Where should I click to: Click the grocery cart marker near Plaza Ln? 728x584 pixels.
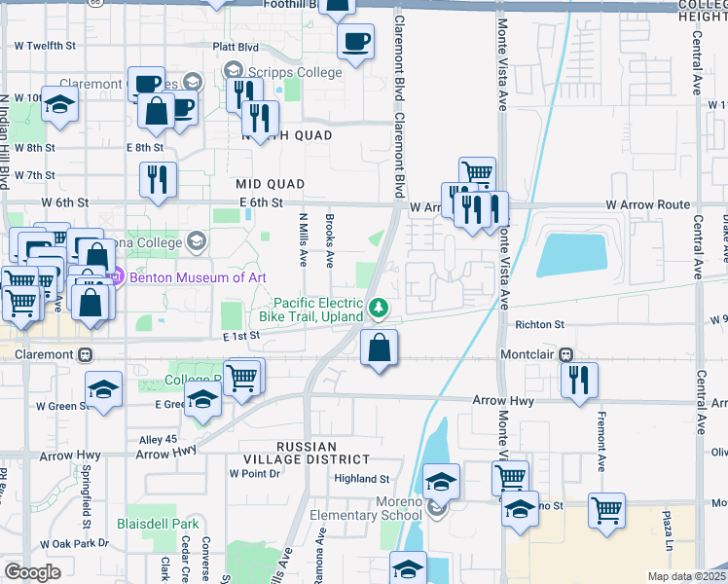606,512
